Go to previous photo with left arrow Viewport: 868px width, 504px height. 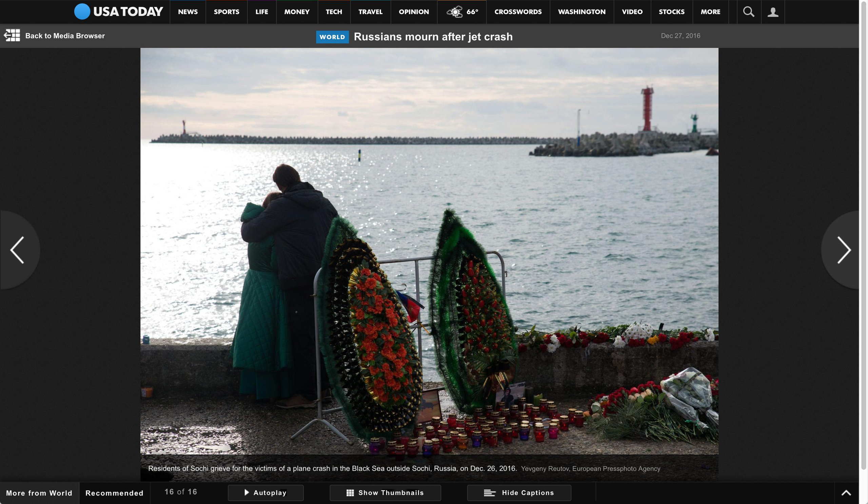coord(17,250)
